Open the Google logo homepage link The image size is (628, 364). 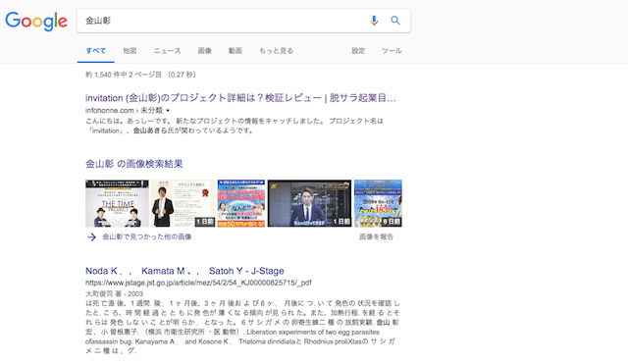(36, 22)
